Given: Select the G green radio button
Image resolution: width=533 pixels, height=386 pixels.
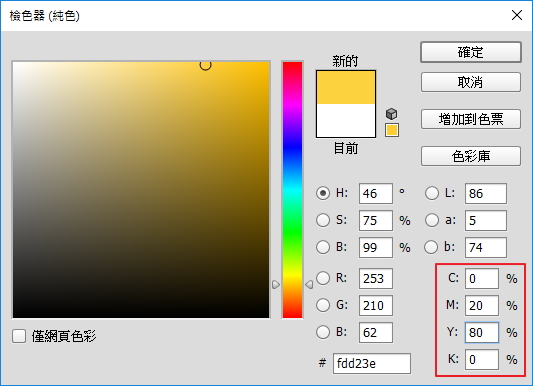Looking at the screenshot, I should pos(323,305).
